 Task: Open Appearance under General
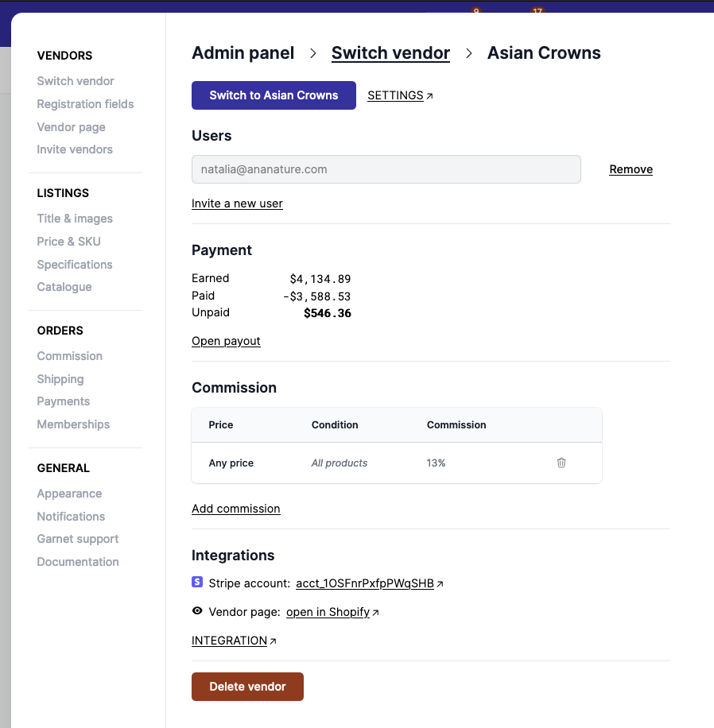69,494
